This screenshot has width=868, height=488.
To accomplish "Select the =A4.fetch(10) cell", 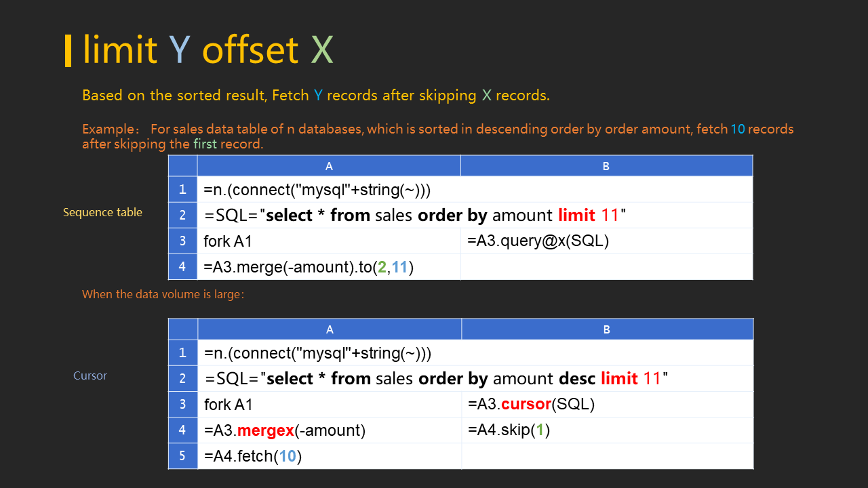I will [x=330, y=456].
